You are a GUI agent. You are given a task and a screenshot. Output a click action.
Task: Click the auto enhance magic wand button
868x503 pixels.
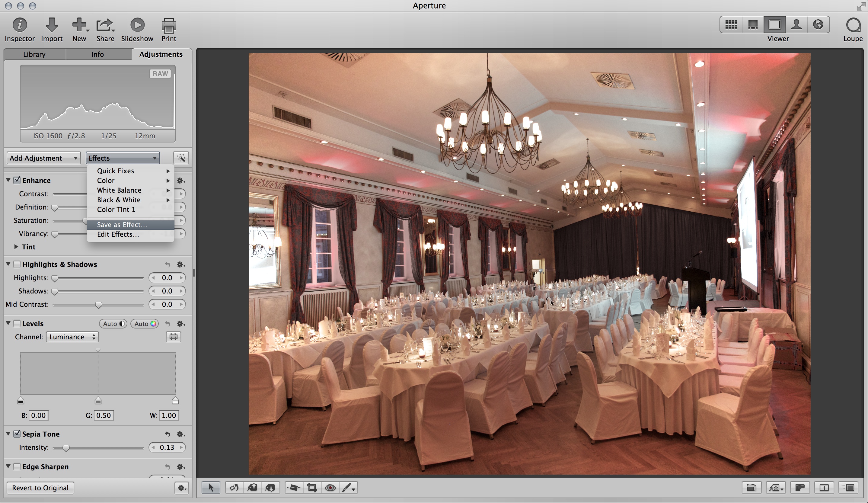181,158
